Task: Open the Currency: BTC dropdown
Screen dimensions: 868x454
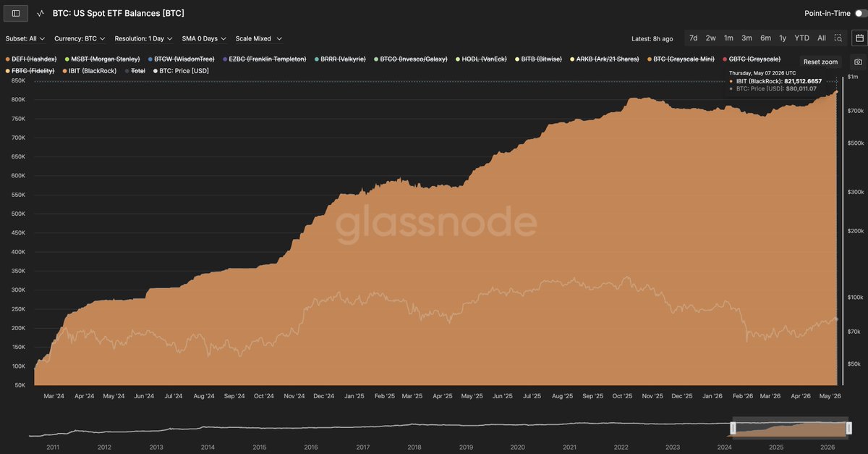Action: 80,38
